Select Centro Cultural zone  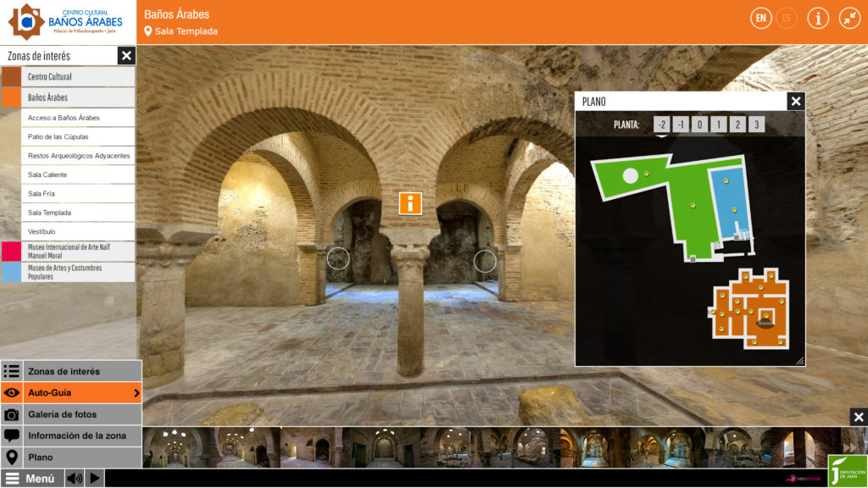tap(77, 76)
